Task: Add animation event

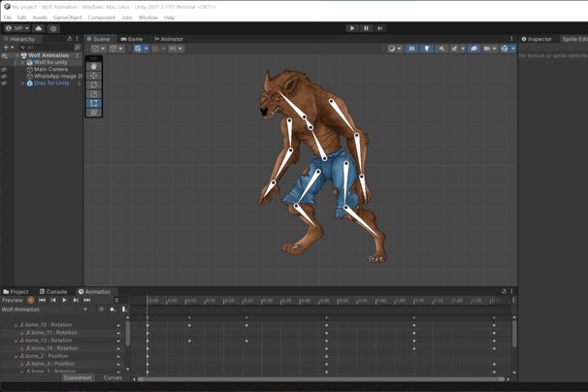Action: (124, 310)
